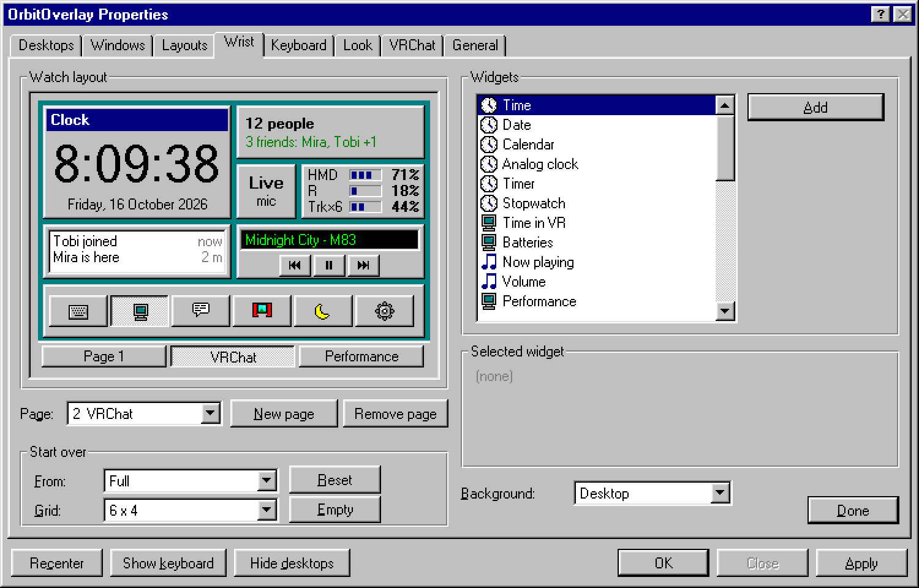
Task: Click the keyboard icon button in watch preview
Action: (x=78, y=311)
